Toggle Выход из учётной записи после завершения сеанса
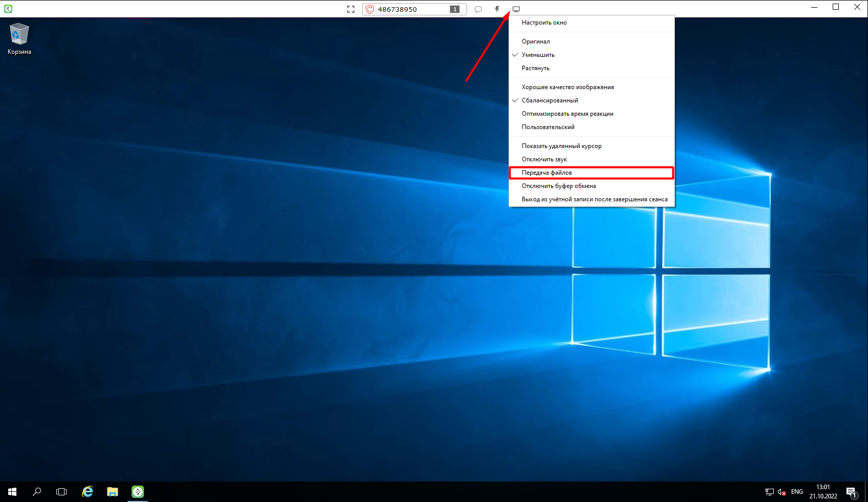This screenshot has width=868, height=502. pos(591,199)
